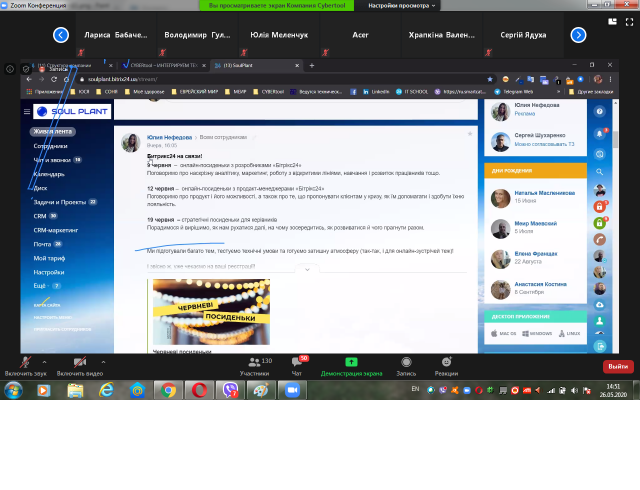Open Bitrix24 help question mark icon
Viewport: 640px width, 490px height.
pos(599,111)
